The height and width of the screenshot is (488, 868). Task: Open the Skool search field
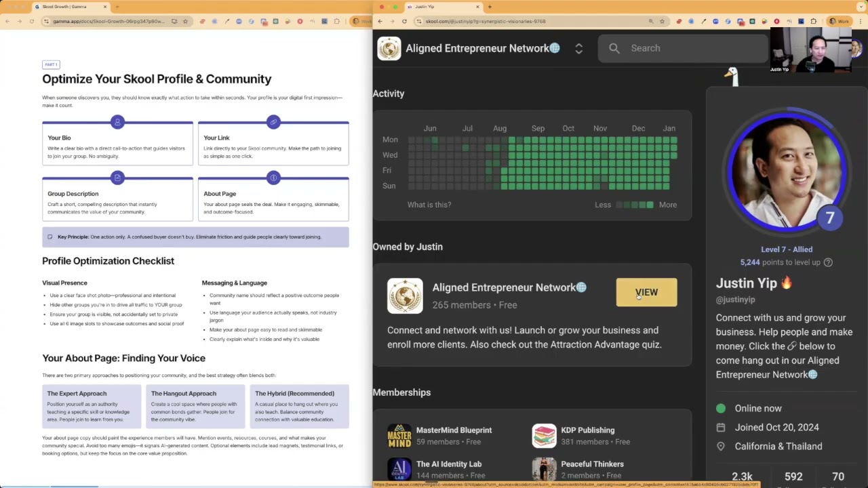pos(683,48)
